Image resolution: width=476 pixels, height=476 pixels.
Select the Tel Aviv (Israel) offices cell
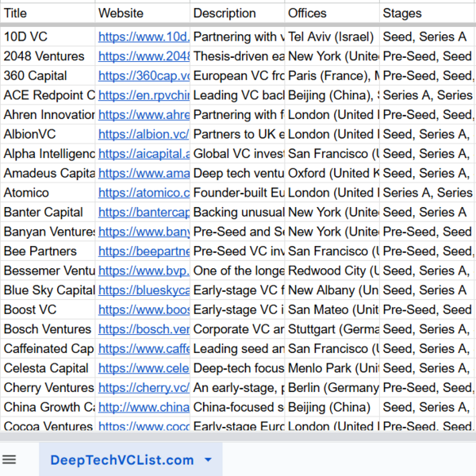[332, 36]
